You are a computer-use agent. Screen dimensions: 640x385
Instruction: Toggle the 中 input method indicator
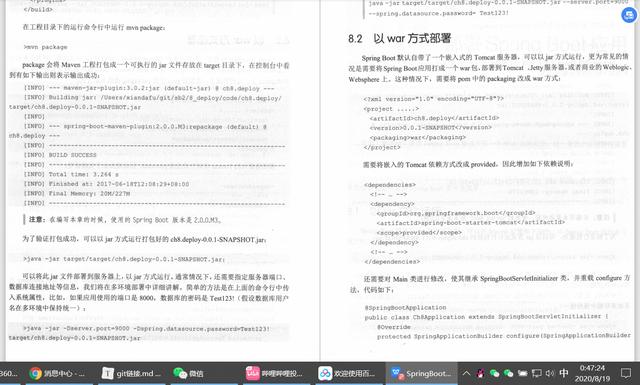coord(564,373)
